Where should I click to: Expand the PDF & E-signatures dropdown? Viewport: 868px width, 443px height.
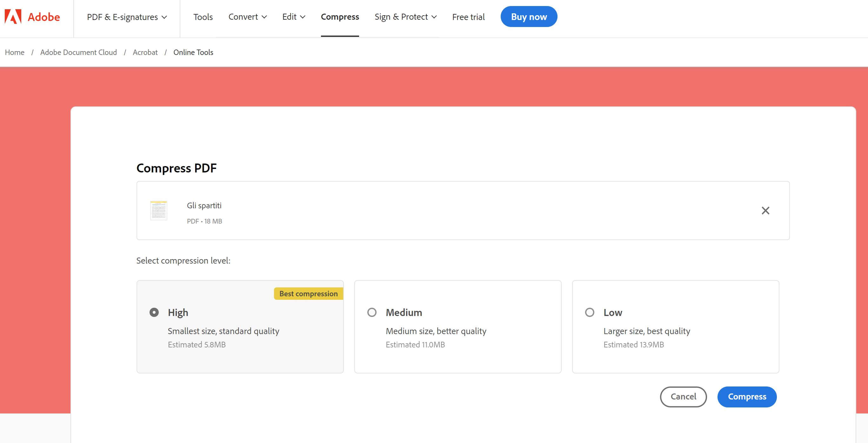point(127,17)
